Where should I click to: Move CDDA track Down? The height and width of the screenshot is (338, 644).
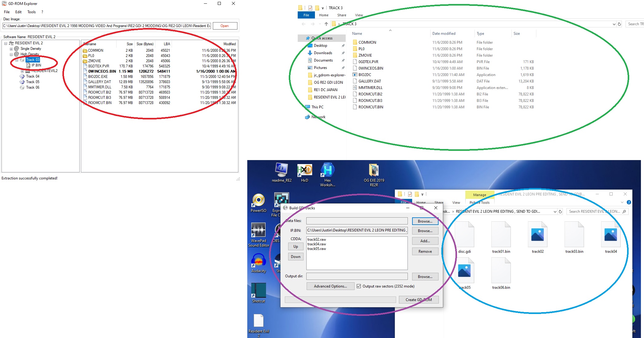pos(296,257)
